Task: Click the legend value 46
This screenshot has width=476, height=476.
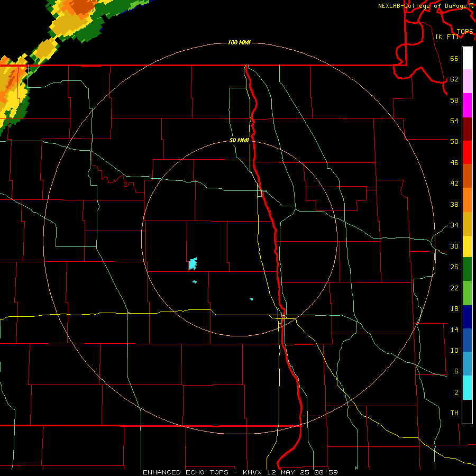Action: click(454, 163)
